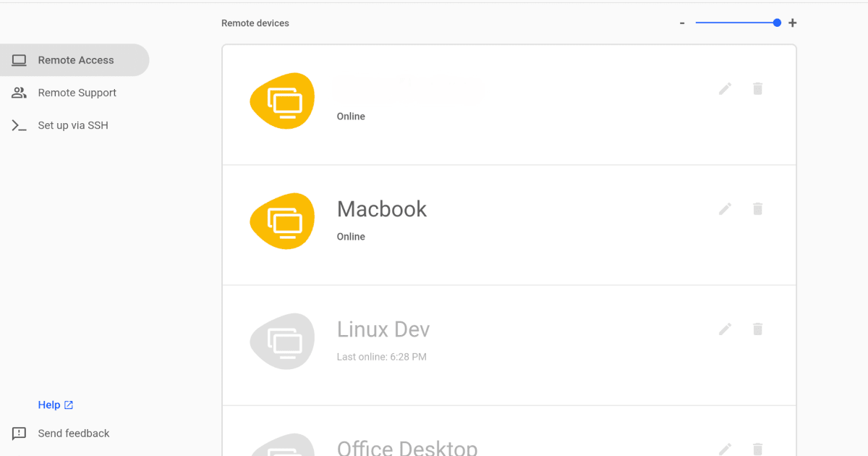This screenshot has width=868, height=456.
Task: Click the Remote Support people icon
Action: coord(18,93)
